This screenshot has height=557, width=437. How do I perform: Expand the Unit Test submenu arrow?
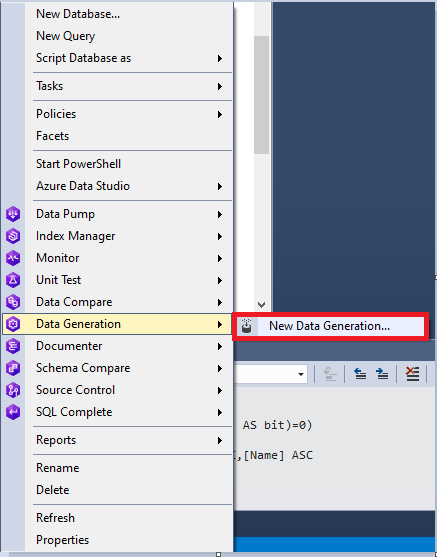click(x=220, y=281)
